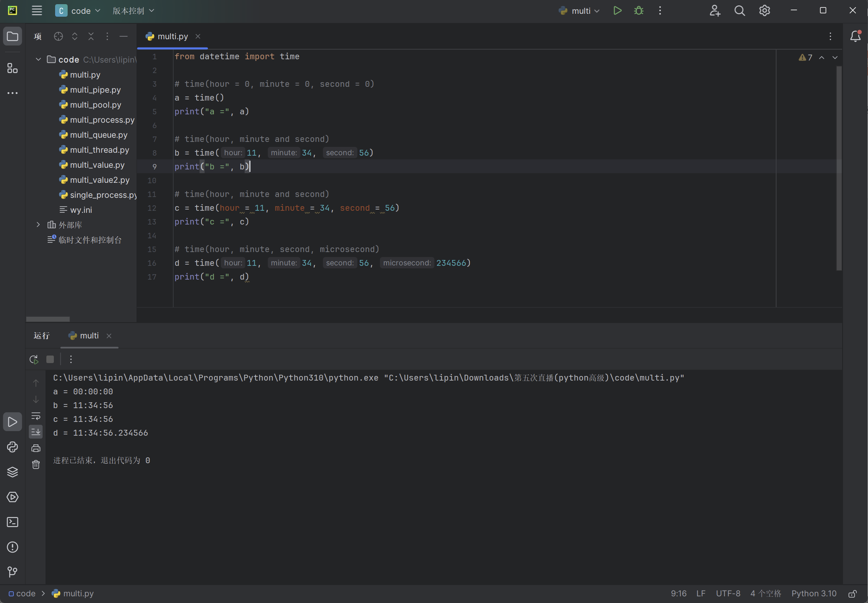Open the warnings count indicator
Viewport: 868px width, 603px height.
[x=805, y=58]
